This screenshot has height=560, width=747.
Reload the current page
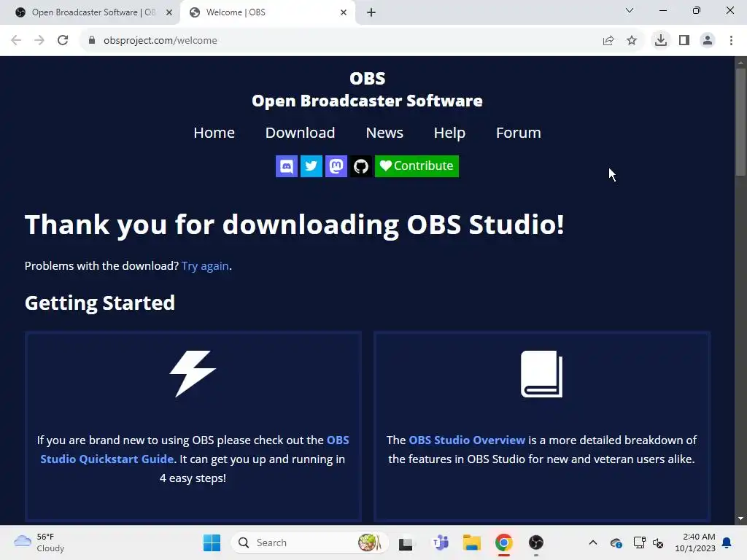coord(63,41)
